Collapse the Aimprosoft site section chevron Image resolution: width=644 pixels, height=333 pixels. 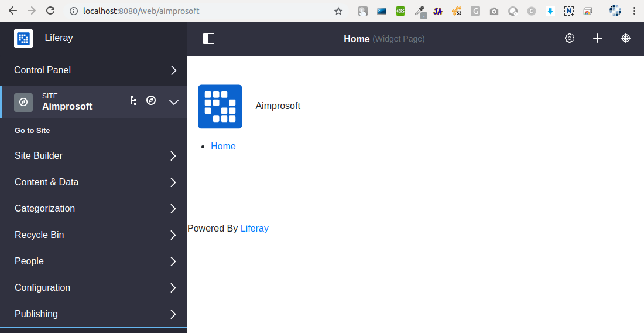pos(174,102)
